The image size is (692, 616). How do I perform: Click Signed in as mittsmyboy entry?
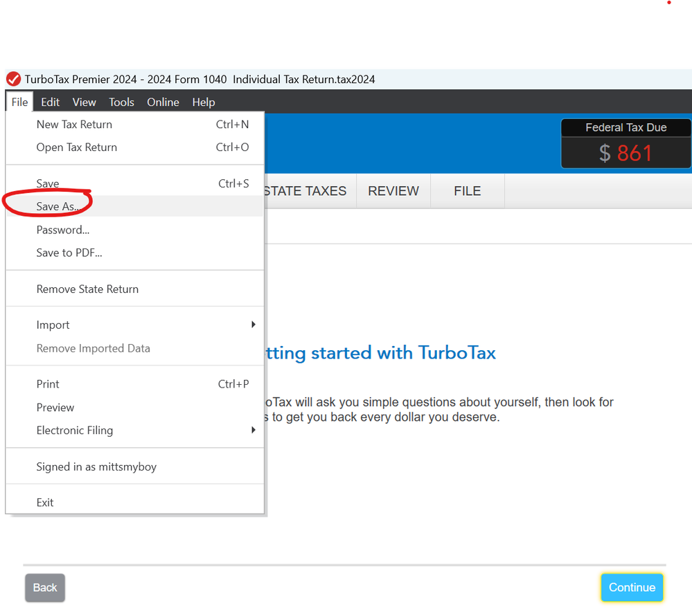134,466
